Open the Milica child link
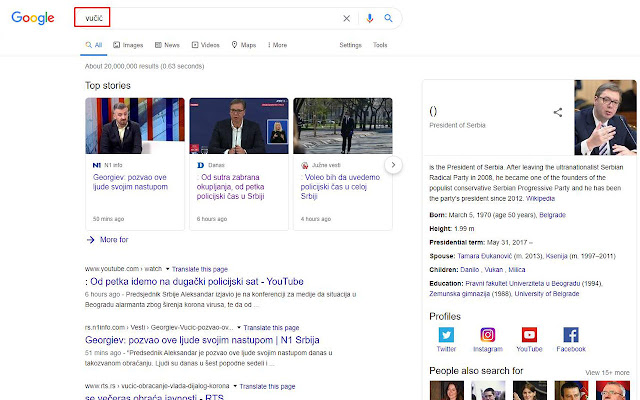 click(x=517, y=269)
